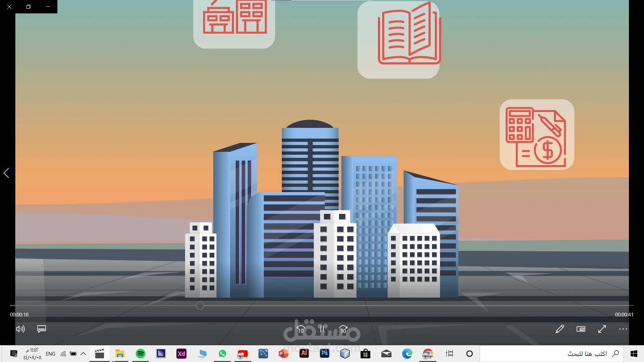Open subtitles and captions menu

tap(42, 329)
